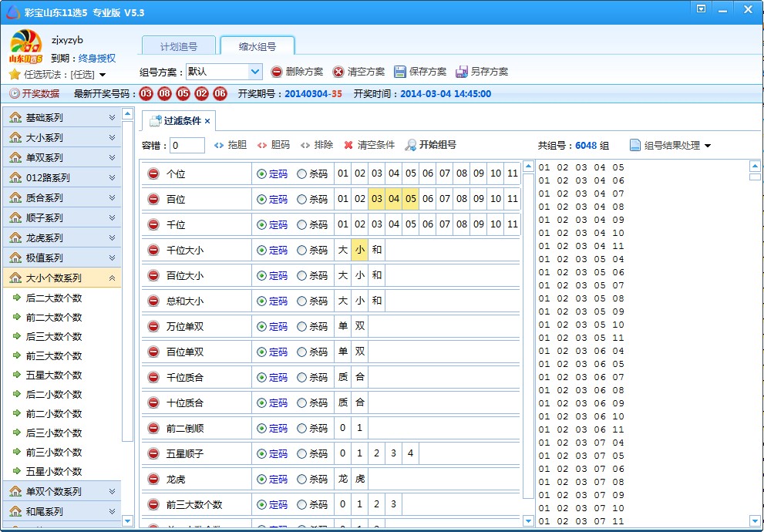This screenshot has width=764, height=532.
Task: Select 杀码 radio for 个位 row
Action: tap(301, 174)
